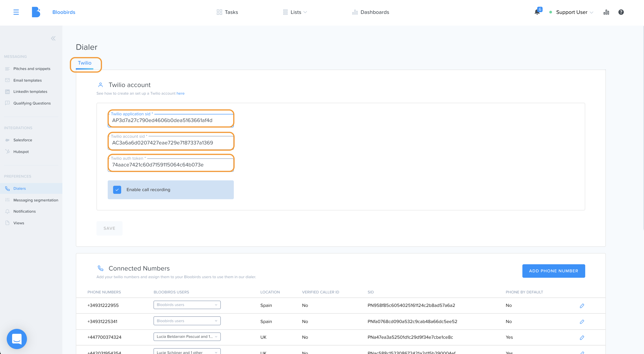Open Bloobirds users dropdown for +34931225341
Viewport: 644px width, 354px height.
coord(187,321)
